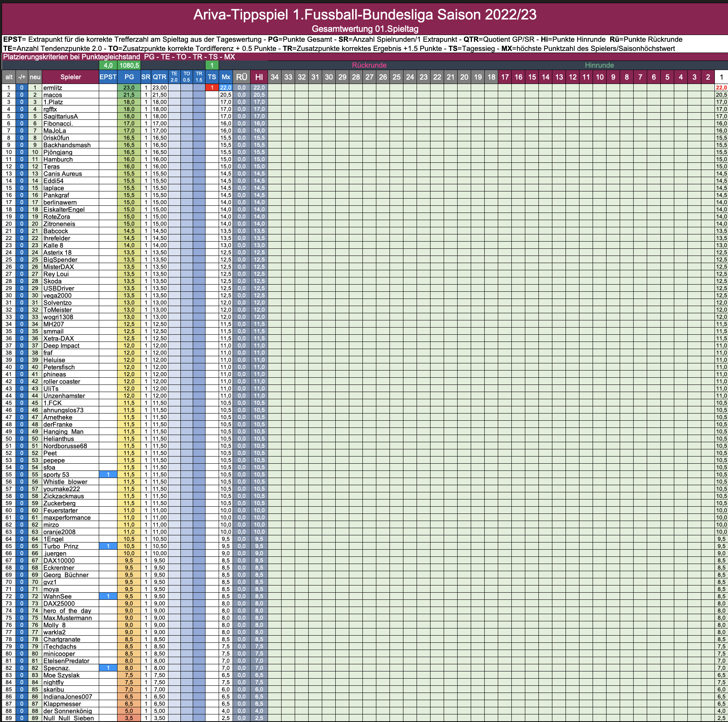Click player name 'Moe Szyslak'

[x=61, y=675]
